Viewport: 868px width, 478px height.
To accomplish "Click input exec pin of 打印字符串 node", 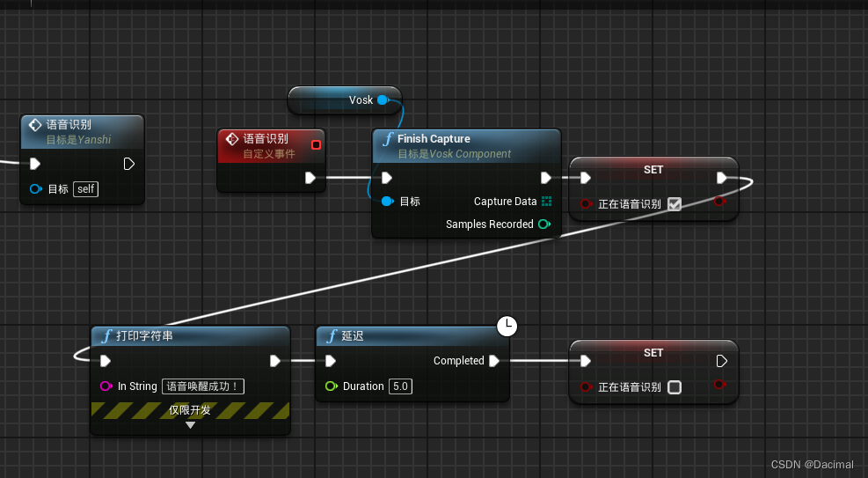I will (106, 361).
